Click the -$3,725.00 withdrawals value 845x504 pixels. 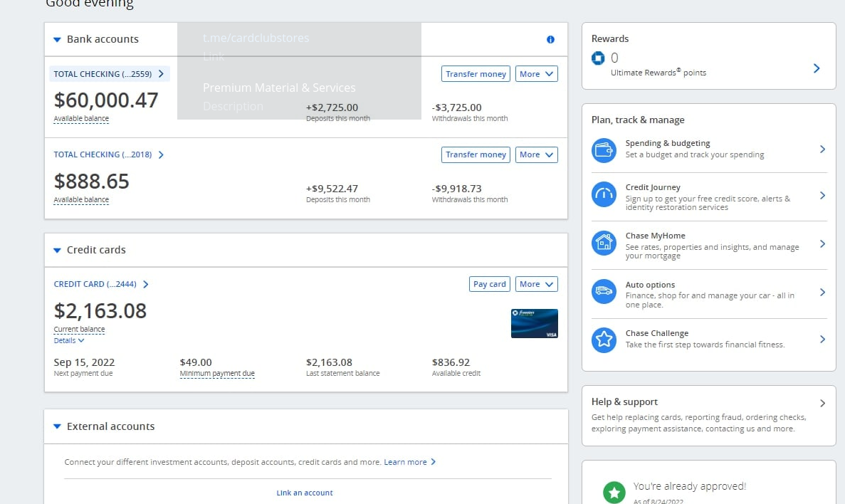tap(456, 107)
